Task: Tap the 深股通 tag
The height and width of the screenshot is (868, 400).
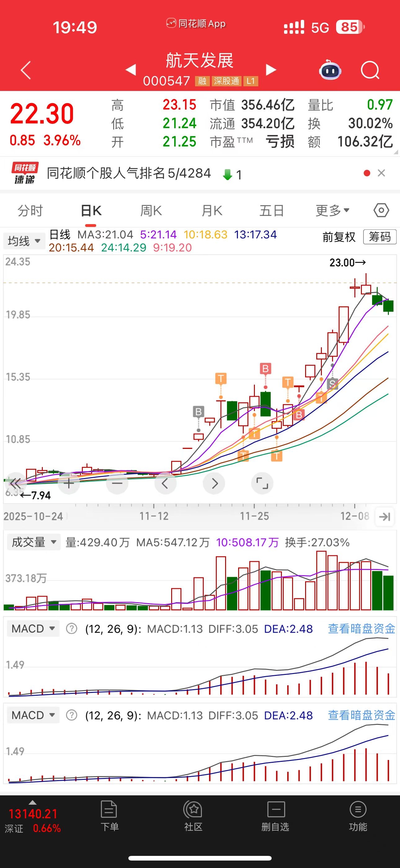Action: [226, 81]
